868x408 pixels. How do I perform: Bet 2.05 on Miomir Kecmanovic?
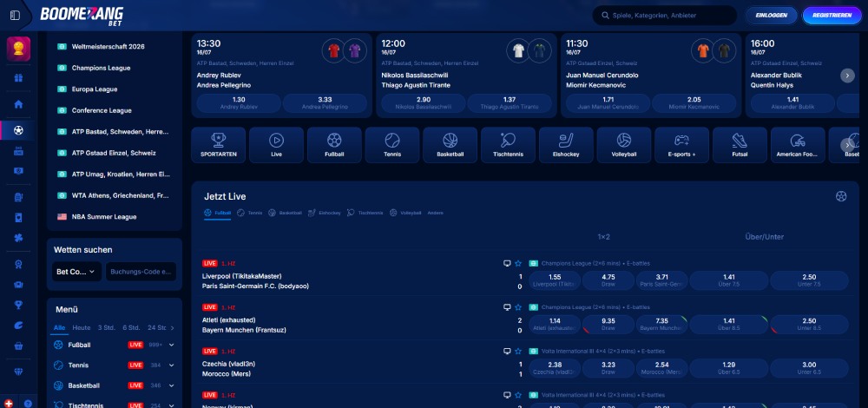tap(694, 103)
